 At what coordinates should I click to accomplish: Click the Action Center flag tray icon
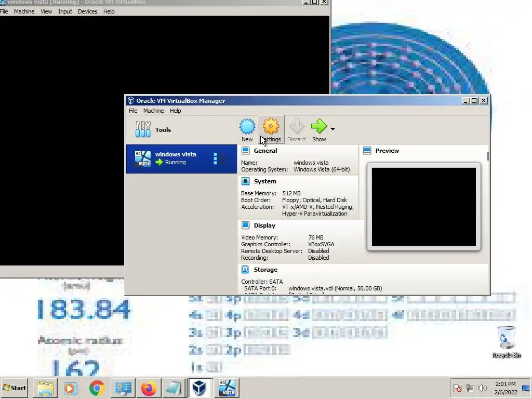click(457, 388)
